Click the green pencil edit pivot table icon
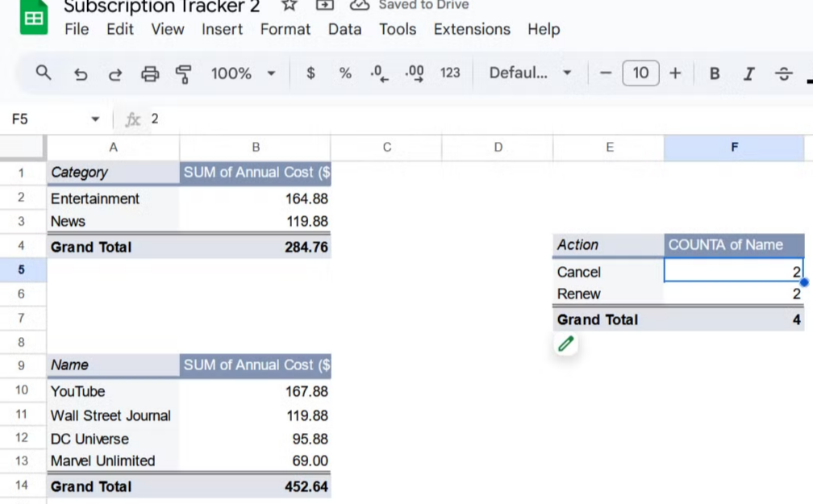Viewport: 813px width, 504px height. pos(565,344)
